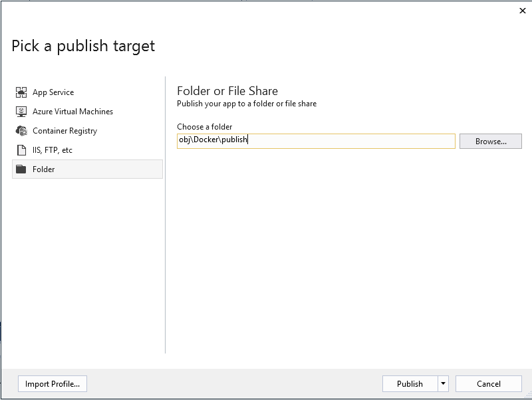Open the Browse folder dialog
This screenshot has width=532, height=400.
pyautogui.click(x=491, y=141)
